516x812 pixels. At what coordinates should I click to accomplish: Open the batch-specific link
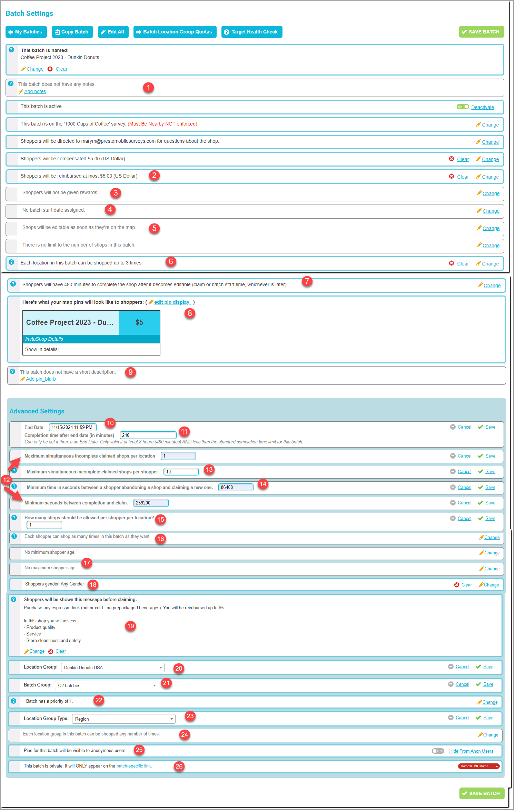click(133, 766)
